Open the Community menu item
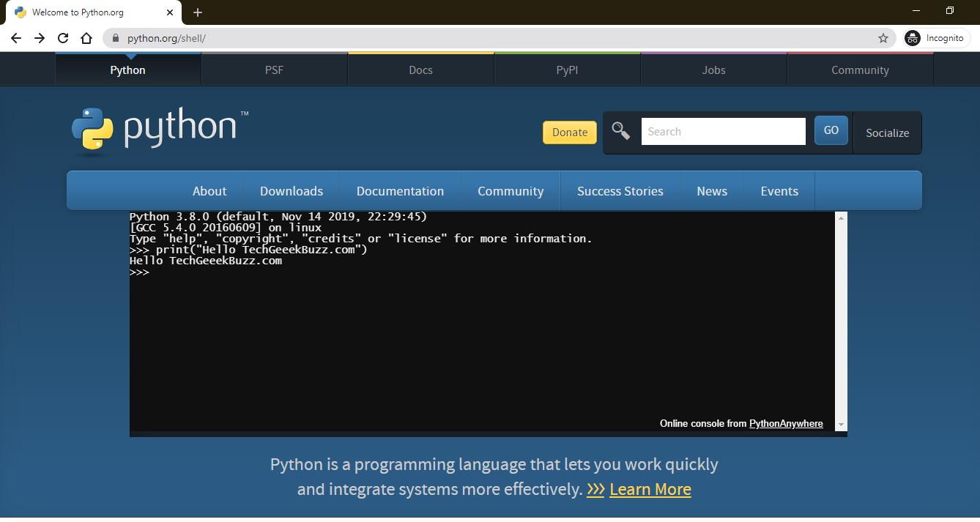980x522 pixels. coord(511,191)
